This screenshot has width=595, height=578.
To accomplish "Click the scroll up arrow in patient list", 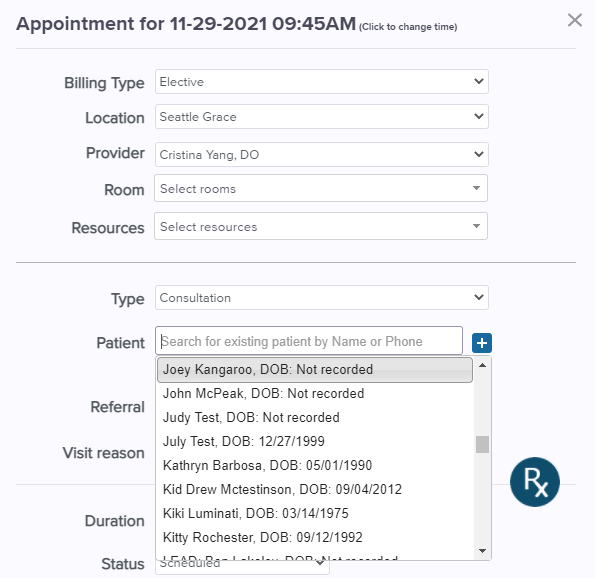I will tap(482, 365).
